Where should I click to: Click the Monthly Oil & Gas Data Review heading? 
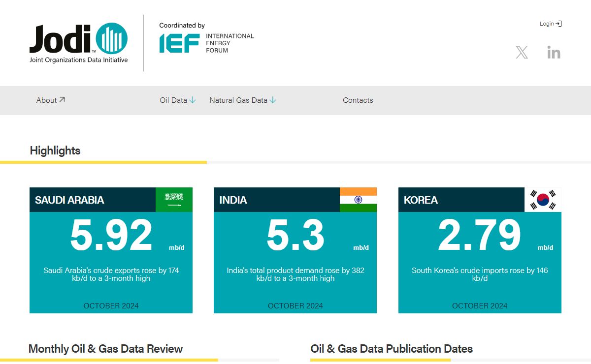pyautogui.click(x=105, y=349)
